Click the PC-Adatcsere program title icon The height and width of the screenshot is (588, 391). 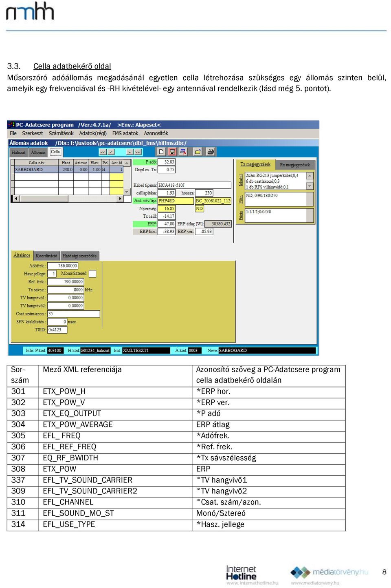tap(12, 125)
